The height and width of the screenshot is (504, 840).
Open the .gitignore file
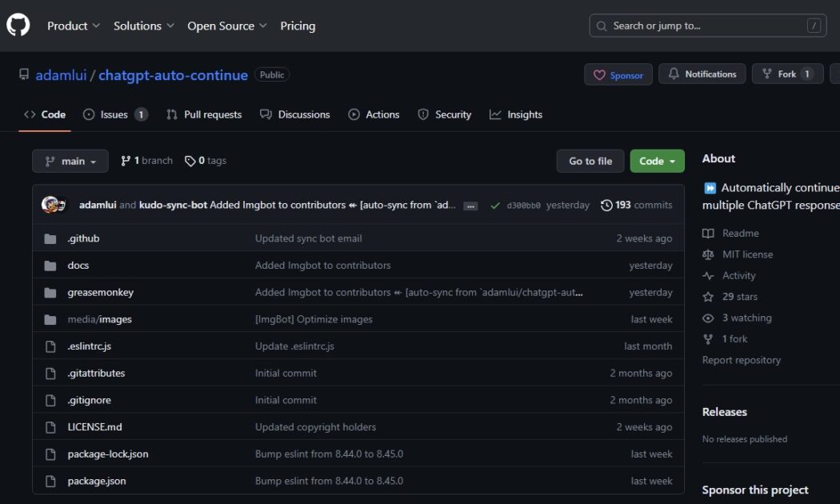(x=90, y=400)
